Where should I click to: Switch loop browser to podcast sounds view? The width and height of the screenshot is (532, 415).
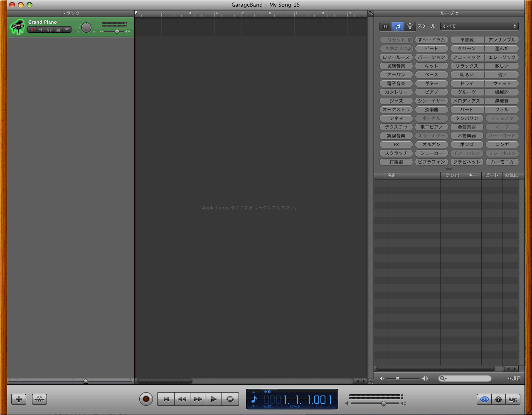point(410,27)
